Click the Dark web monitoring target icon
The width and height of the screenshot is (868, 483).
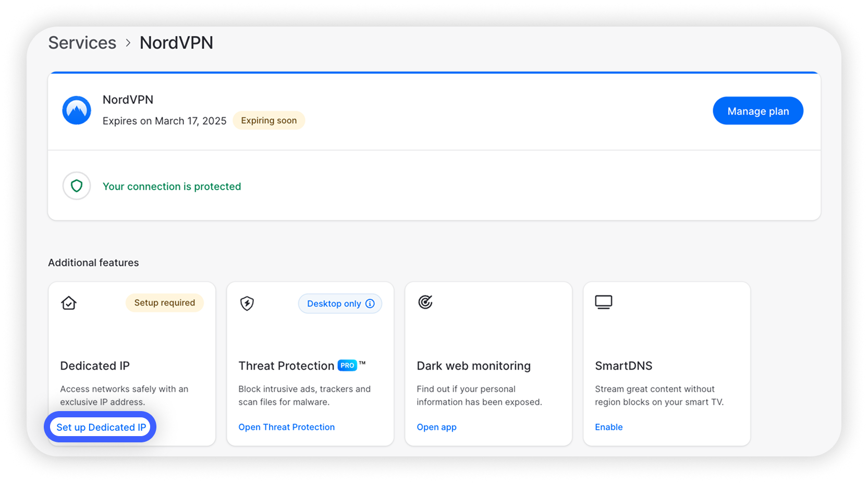click(425, 302)
